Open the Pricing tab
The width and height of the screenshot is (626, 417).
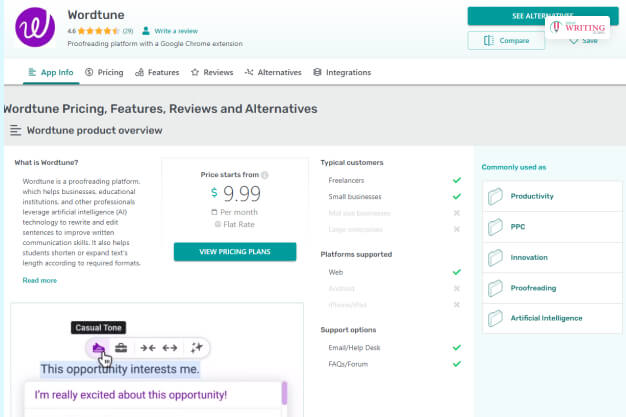tap(104, 72)
